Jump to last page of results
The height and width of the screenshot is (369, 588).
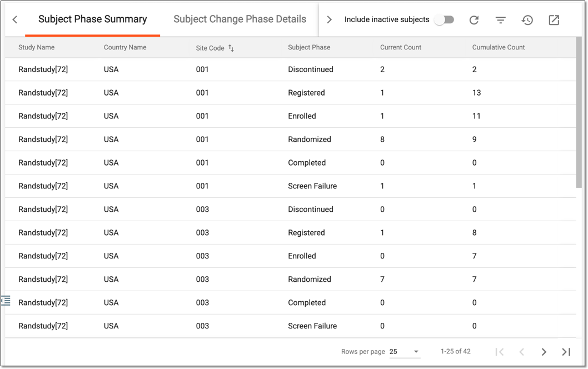(566, 352)
